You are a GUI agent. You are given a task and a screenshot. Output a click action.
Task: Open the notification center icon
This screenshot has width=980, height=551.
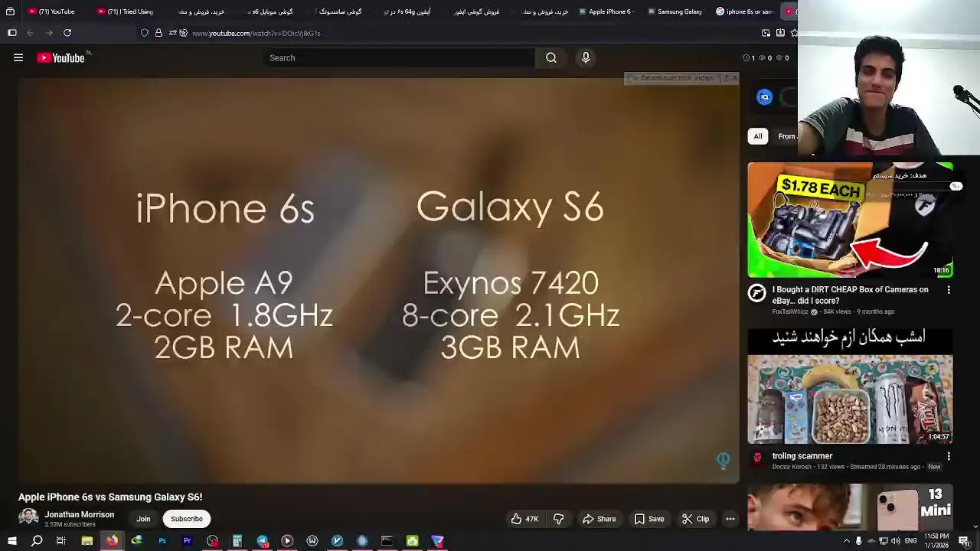(965, 541)
